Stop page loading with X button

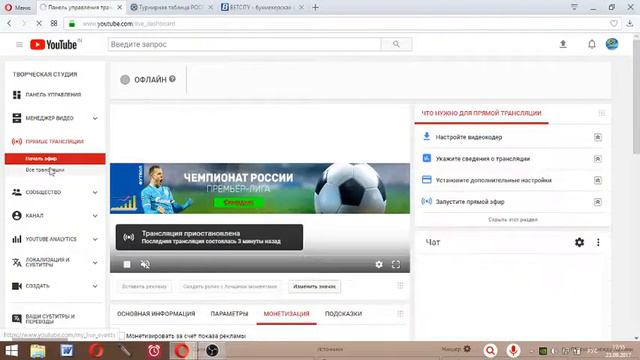coord(39,24)
